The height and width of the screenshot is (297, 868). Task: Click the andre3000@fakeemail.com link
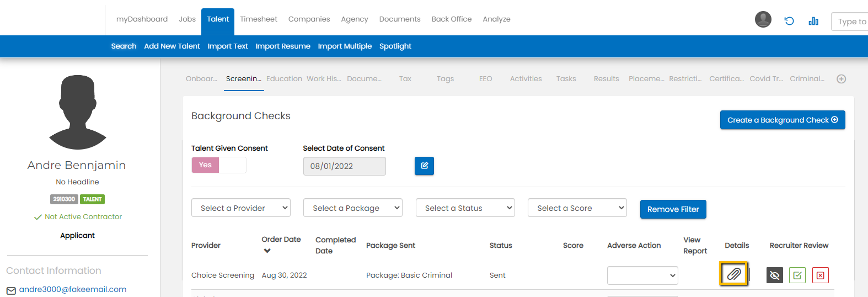pos(73,289)
